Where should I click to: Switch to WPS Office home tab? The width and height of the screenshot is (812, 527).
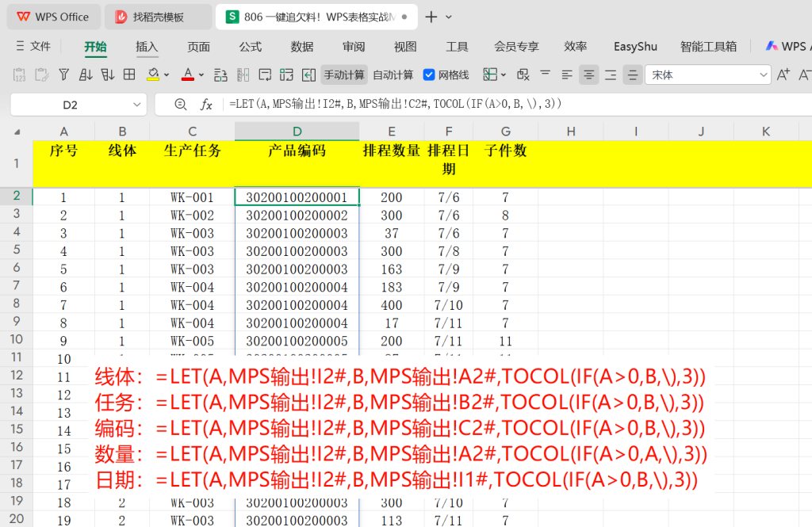(x=53, y=17)
